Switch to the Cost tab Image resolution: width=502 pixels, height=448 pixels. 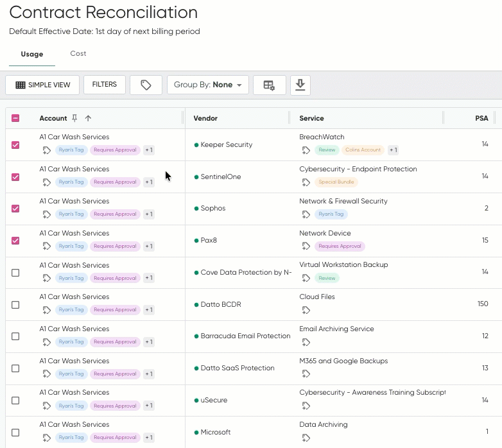(78, 54)
